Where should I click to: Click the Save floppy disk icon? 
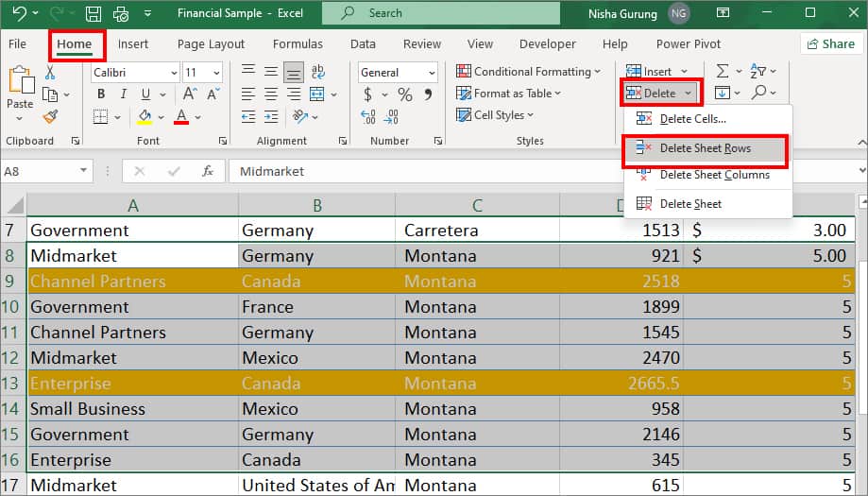(x=93, y=13)
